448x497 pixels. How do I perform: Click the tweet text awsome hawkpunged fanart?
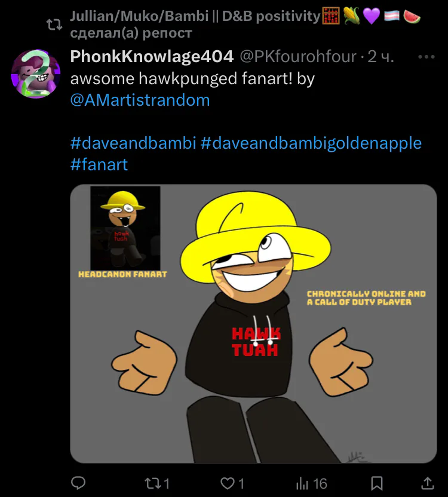click(x=192, y=79)
